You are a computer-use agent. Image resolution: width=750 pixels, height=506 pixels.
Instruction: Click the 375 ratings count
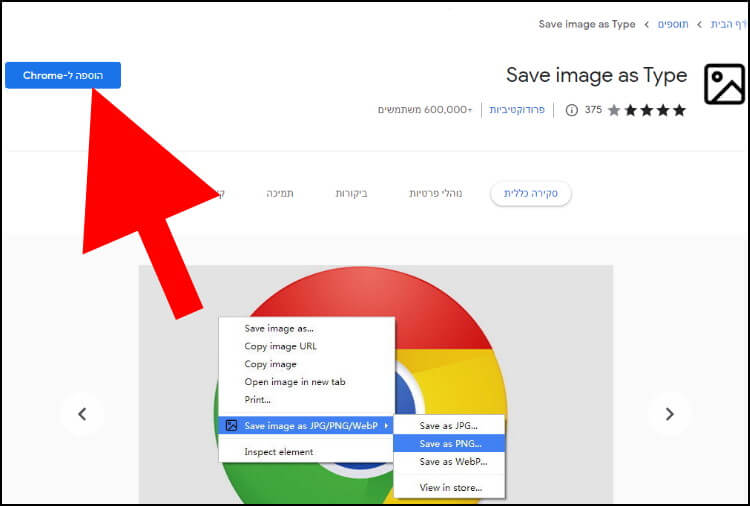(x=593, y=110)
